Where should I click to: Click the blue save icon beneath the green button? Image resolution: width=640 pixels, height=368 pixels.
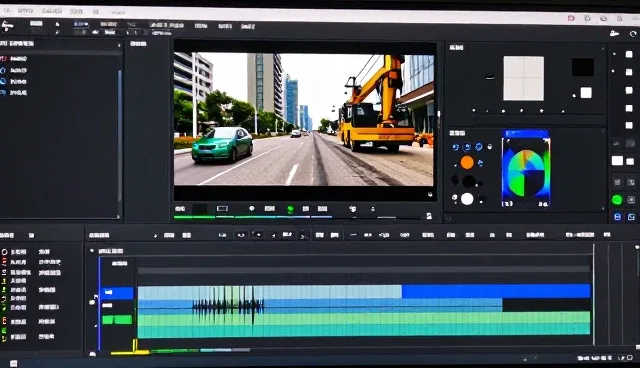click(x=617, y=217)
